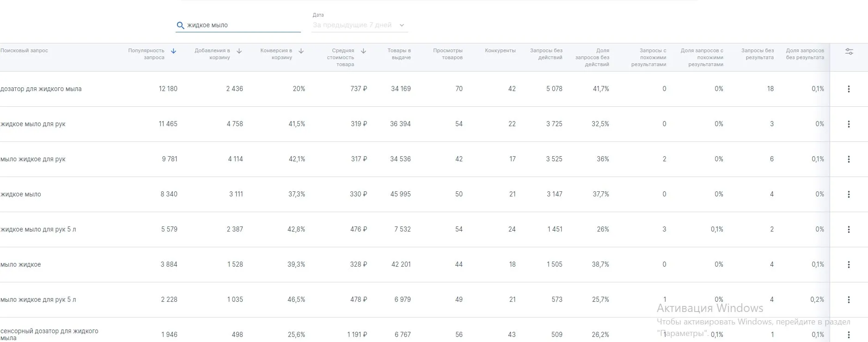The width and height of the screenshot is (868, 342).
Task: Click the products in results value '45 995'
Action: 400,194
